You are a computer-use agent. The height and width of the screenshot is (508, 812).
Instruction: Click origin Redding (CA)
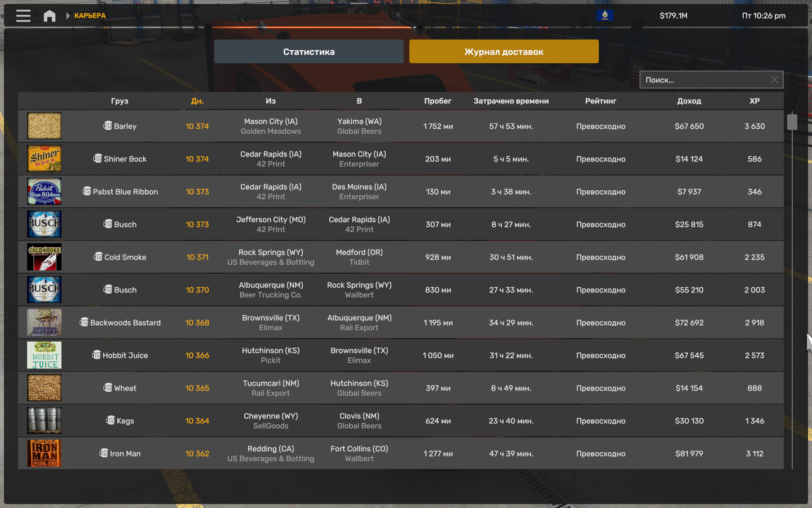pos(271,449)
